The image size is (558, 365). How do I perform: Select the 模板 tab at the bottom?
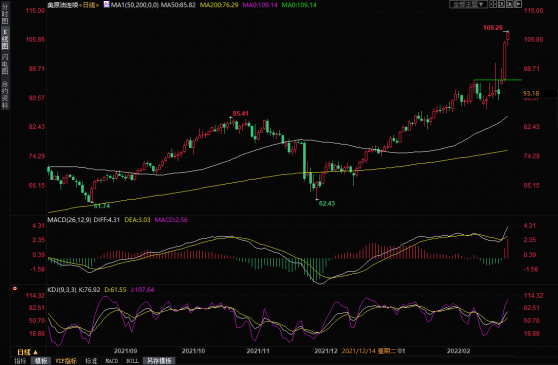[41, 361]
